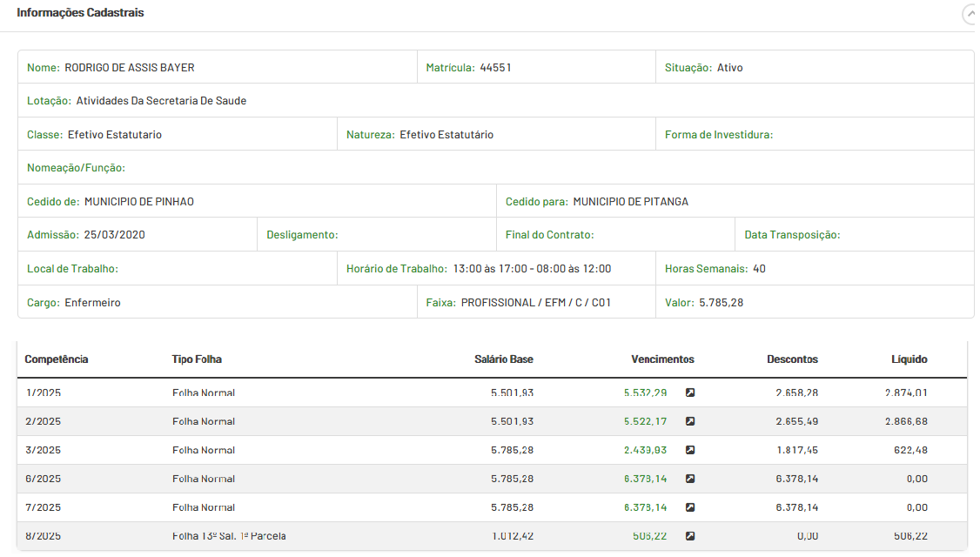
Task: Click the Líquido column header
Action: (909, 359)
